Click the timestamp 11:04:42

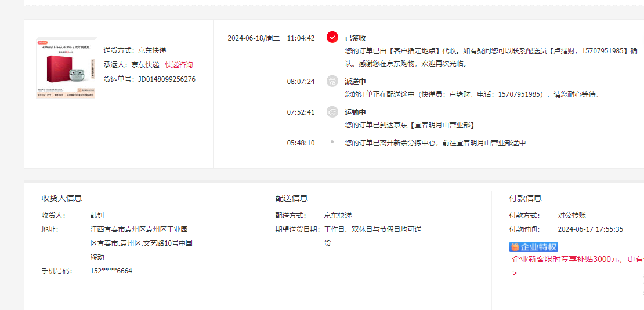click(x=301, y=38)
